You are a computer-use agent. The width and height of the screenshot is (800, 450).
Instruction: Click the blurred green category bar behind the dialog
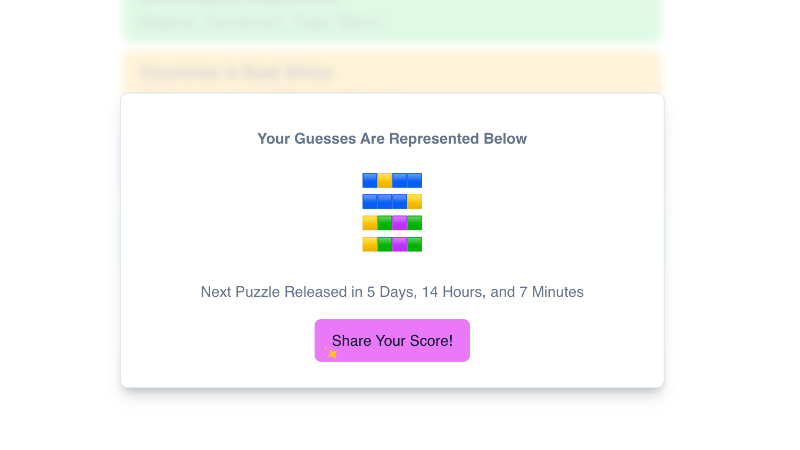tap(392, 20)
